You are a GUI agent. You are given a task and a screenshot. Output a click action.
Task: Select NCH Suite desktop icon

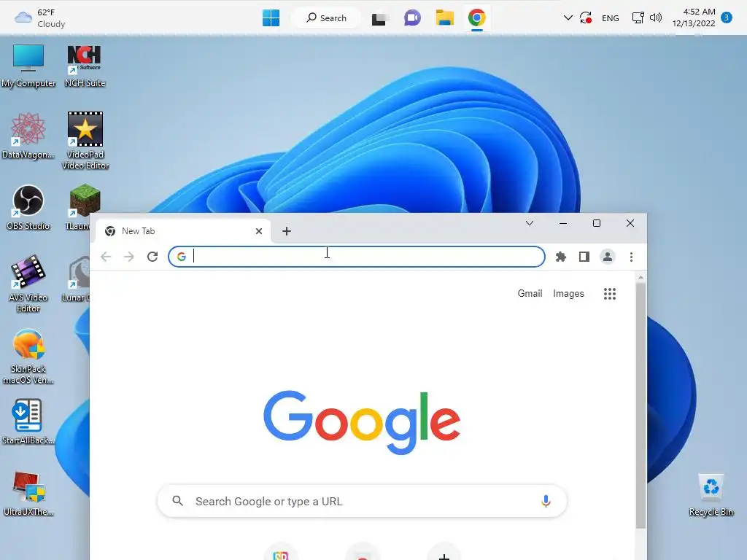(x=85, y=66)
